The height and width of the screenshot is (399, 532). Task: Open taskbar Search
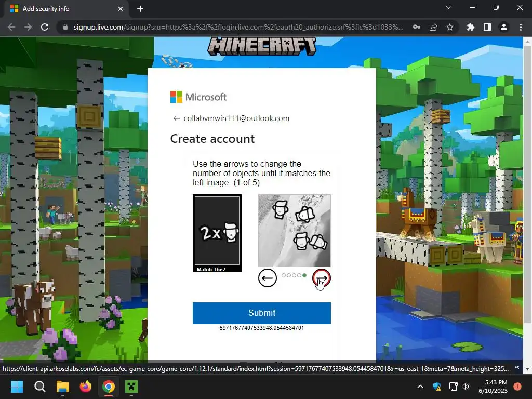point(39,387)
